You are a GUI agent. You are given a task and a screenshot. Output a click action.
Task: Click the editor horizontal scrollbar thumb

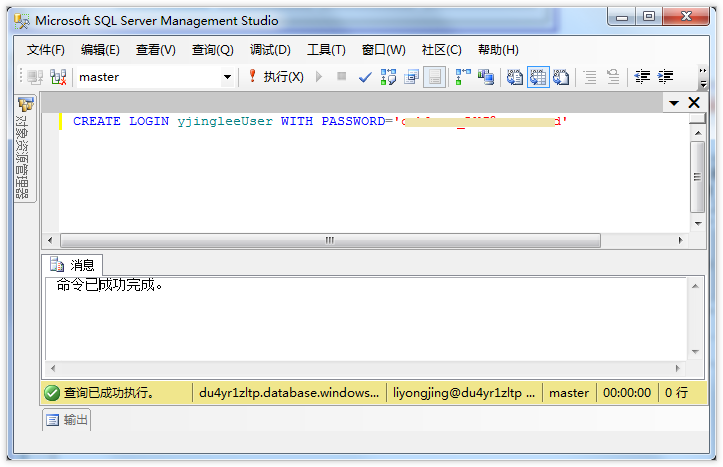(330, 240)
